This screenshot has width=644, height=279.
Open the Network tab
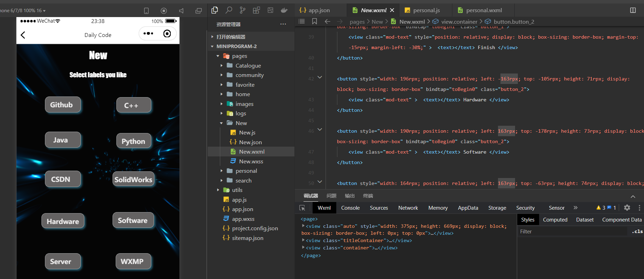coord(408,208)
